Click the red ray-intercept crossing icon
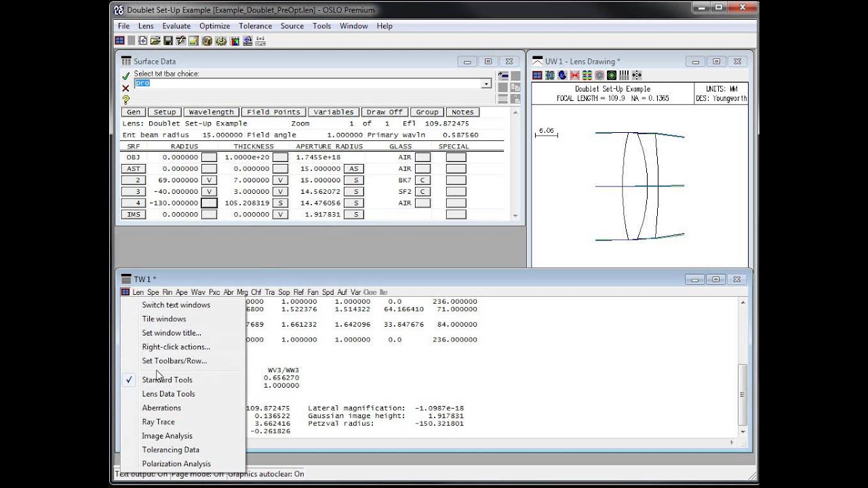The width and height of the screenshot is (868, 488). 574,75
